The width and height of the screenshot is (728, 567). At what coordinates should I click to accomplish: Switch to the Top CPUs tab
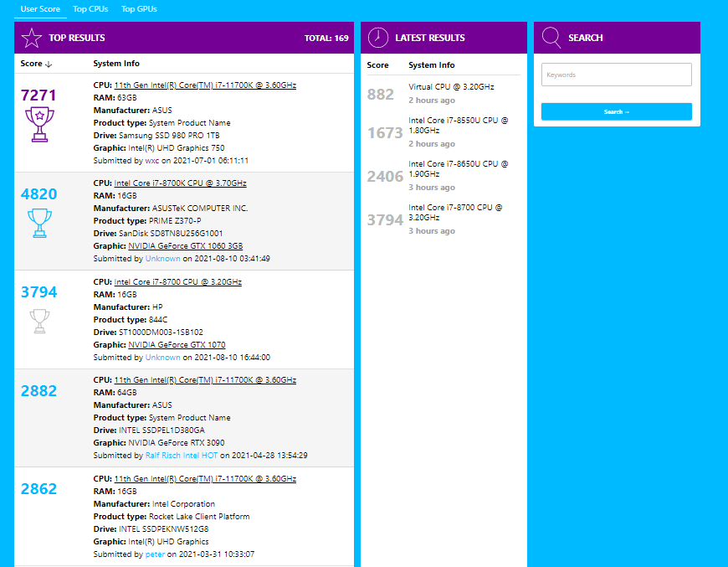[x=90, y=9]
